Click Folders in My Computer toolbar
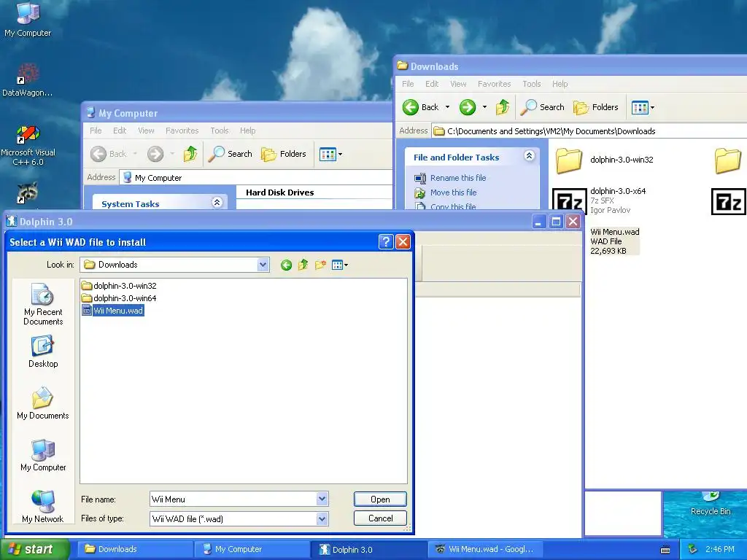The width and height of the screenshot is (747, 560). (x=284, y=154)
